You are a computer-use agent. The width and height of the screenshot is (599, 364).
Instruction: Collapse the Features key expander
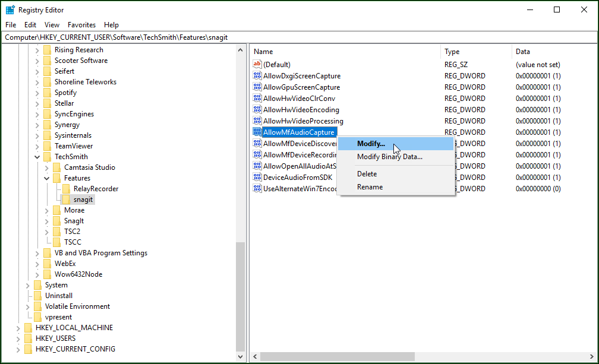point(47,178)
